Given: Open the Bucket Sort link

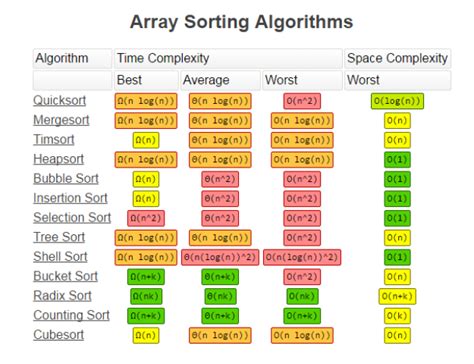Looking at the screenshot, I should coord(66,276).
